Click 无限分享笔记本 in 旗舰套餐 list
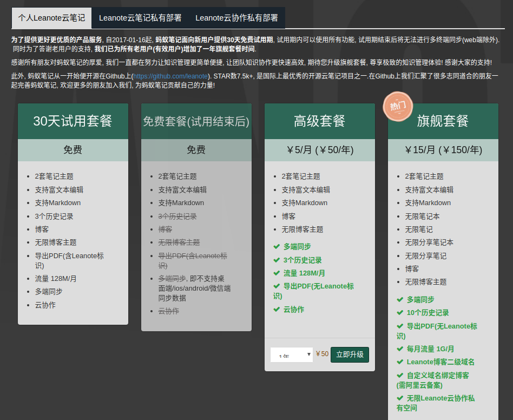 coord(429,242)
